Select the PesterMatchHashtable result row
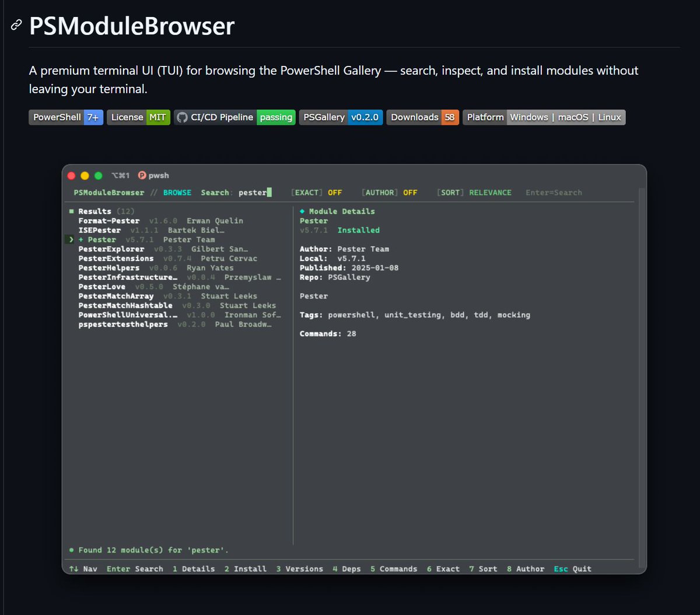This screenshot has width=700, height=615. point(177,305)
